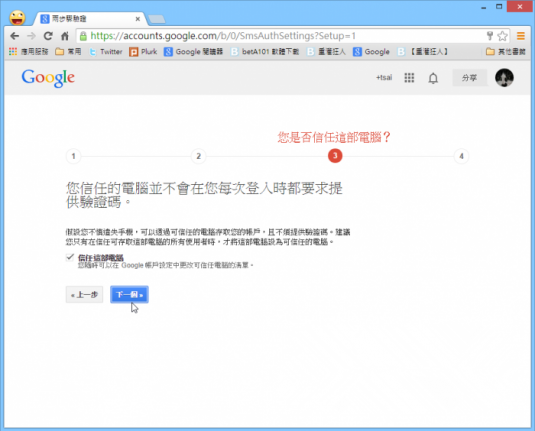Click the blue next step button

tap(129, 294)
